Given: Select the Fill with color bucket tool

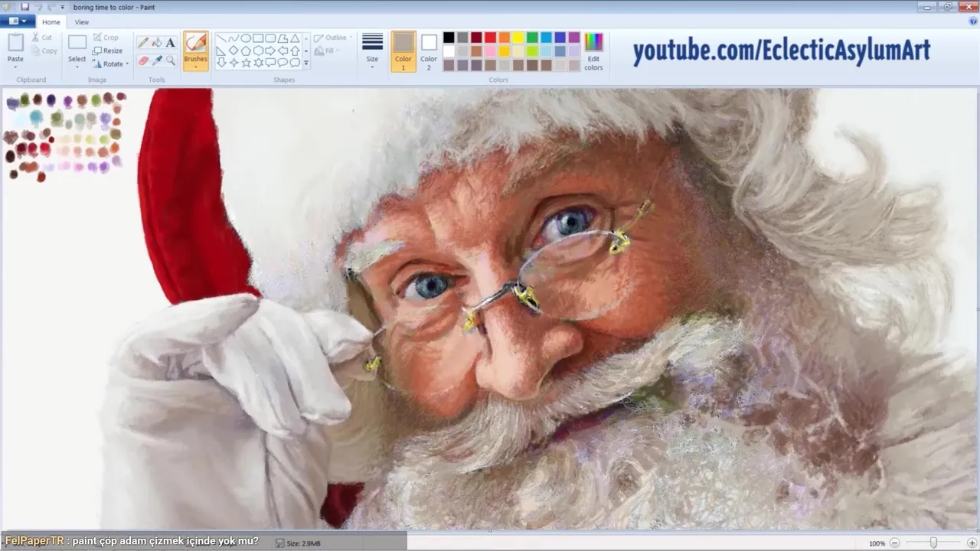Looking at the screenshot, I should (x=156, y=42).
